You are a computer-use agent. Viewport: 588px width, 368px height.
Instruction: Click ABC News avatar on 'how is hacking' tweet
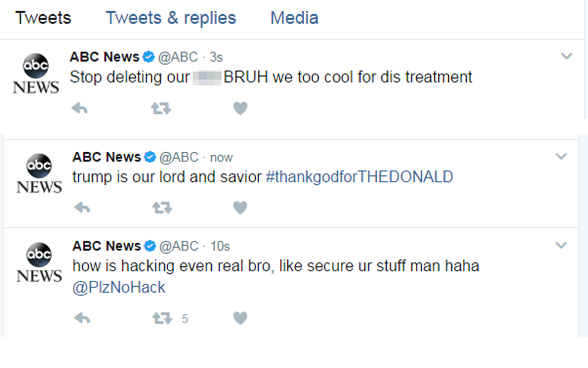tap(39, 262)
